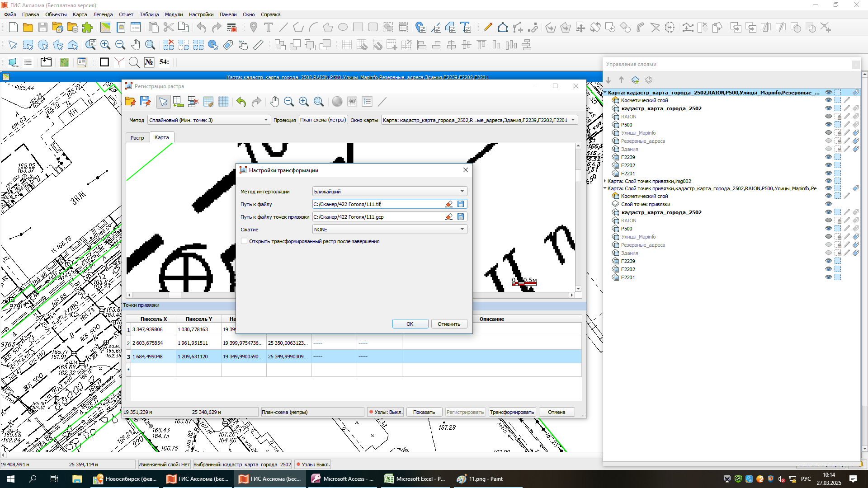Click the file path input field

tap(377, 204)
